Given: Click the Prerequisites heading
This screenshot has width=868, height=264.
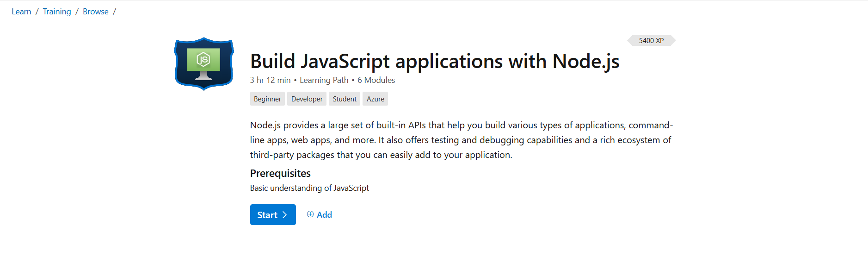Looking at the screenshot, I should pyautogui.click(x=280, y=173).
